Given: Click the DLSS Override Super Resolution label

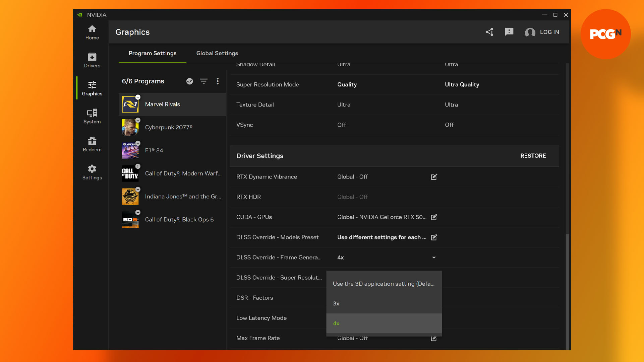Looking at the screenshot, I should [279, 278].
